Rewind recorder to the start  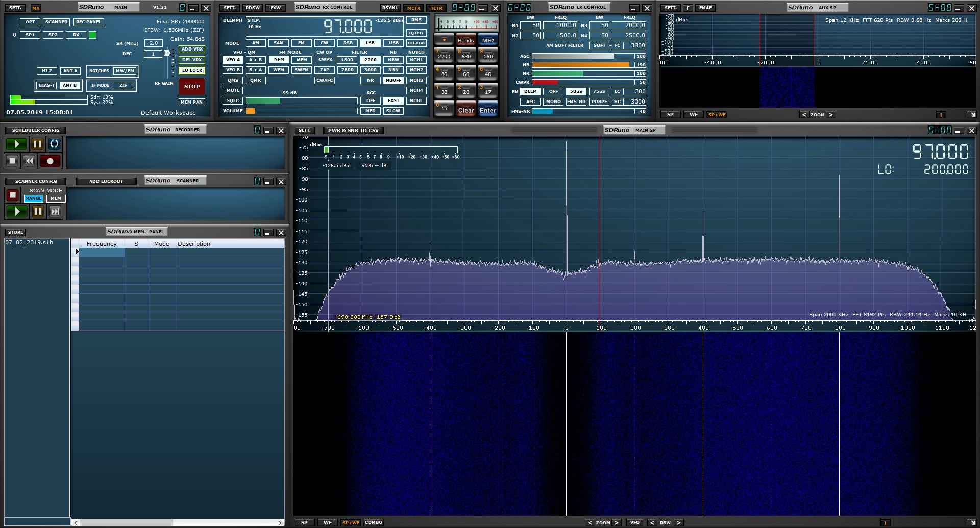click(x=30, y=161)
